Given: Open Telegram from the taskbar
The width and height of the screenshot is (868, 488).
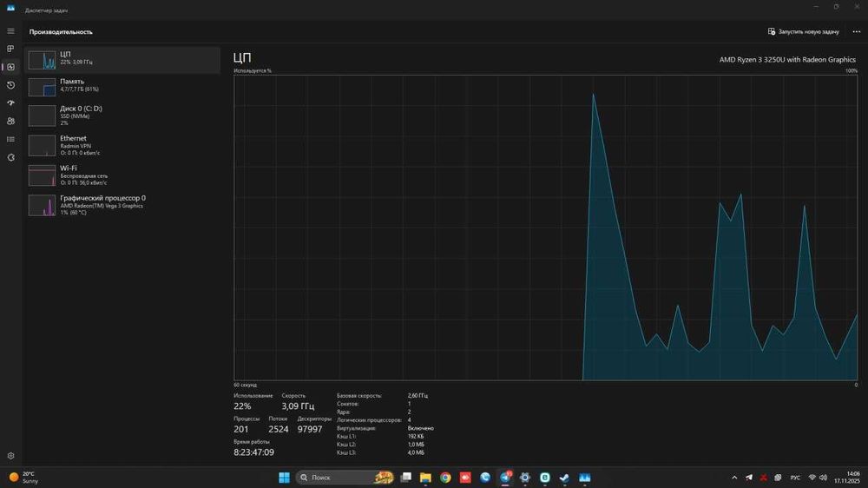Looking at the screenshot, I should coord(505,478).
